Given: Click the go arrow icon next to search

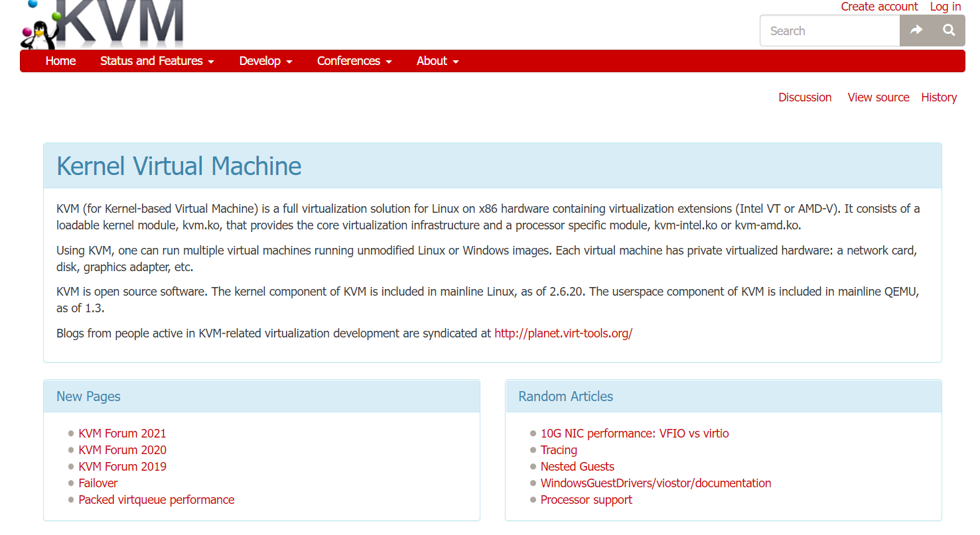Looking at the screenshot, I should (916, 30).
